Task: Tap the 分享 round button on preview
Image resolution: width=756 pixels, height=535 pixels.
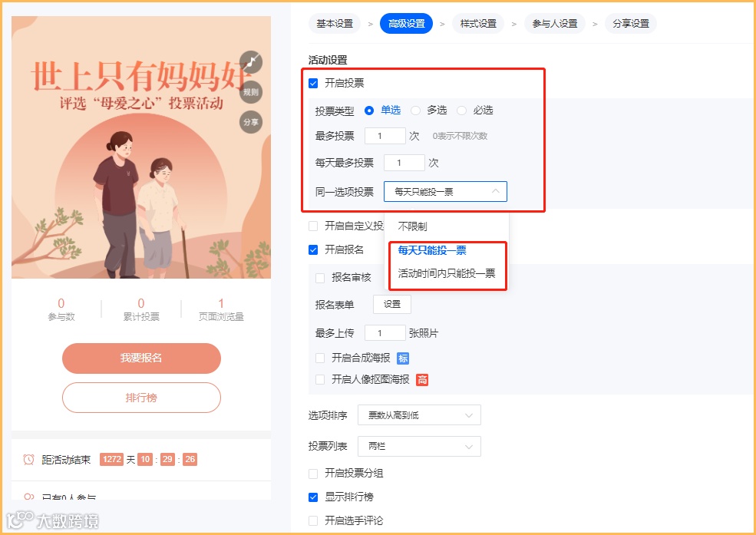Action: click(x=251, y=122)
